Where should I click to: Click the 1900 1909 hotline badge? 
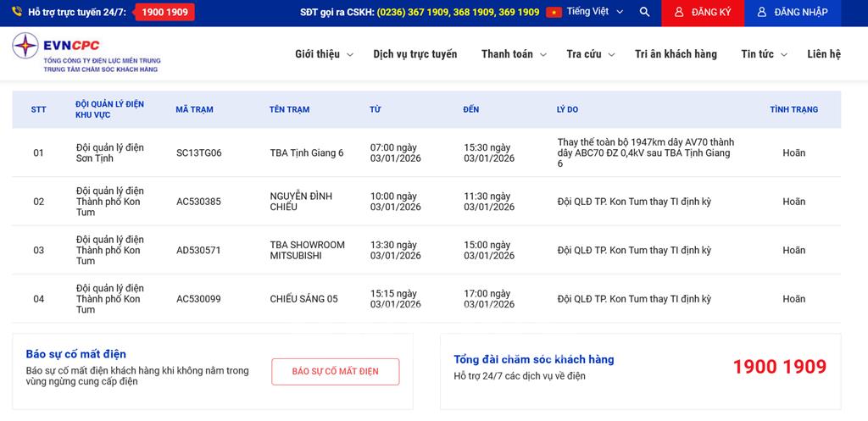click(164, 13)
